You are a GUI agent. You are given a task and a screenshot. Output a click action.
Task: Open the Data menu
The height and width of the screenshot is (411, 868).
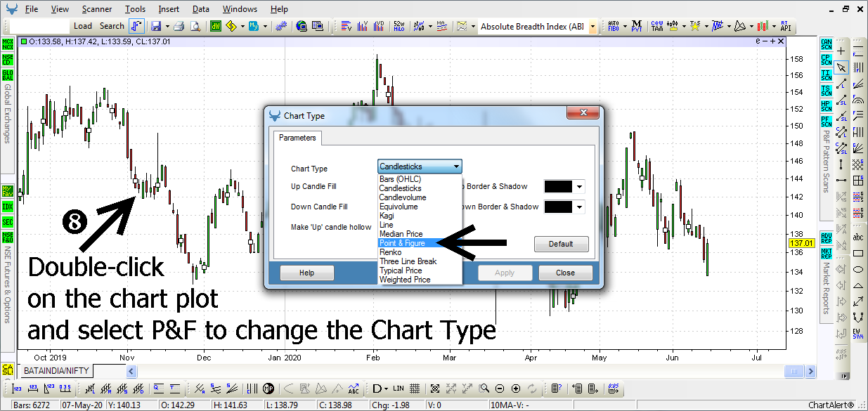click(201, 9)
